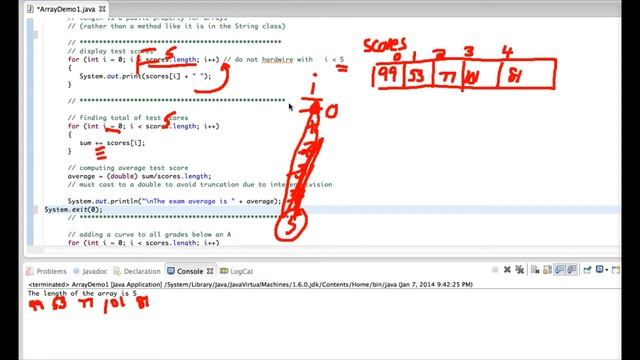Click the System.exit(0); line
Screen dimensions: 640x360
[x=73, y=209]
